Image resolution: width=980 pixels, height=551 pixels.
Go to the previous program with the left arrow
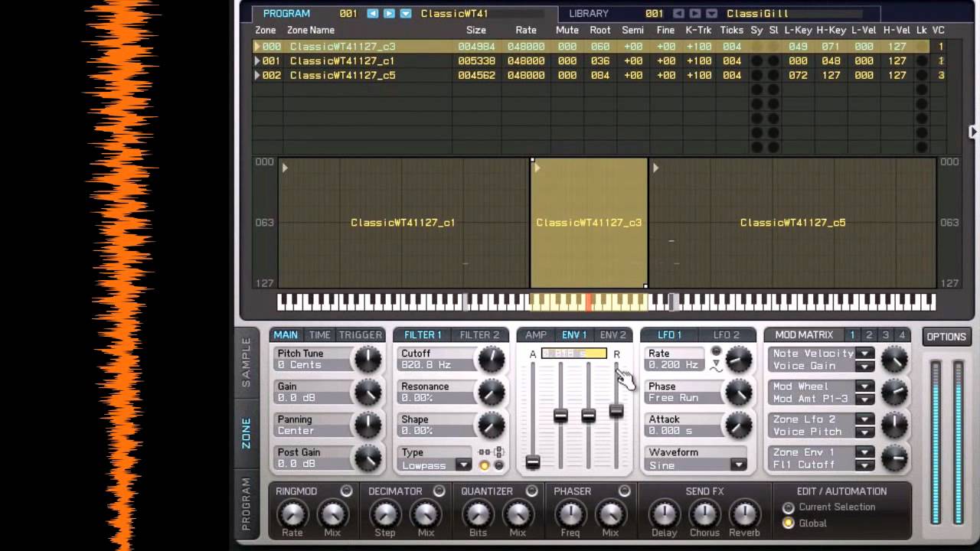coord(373,14)
